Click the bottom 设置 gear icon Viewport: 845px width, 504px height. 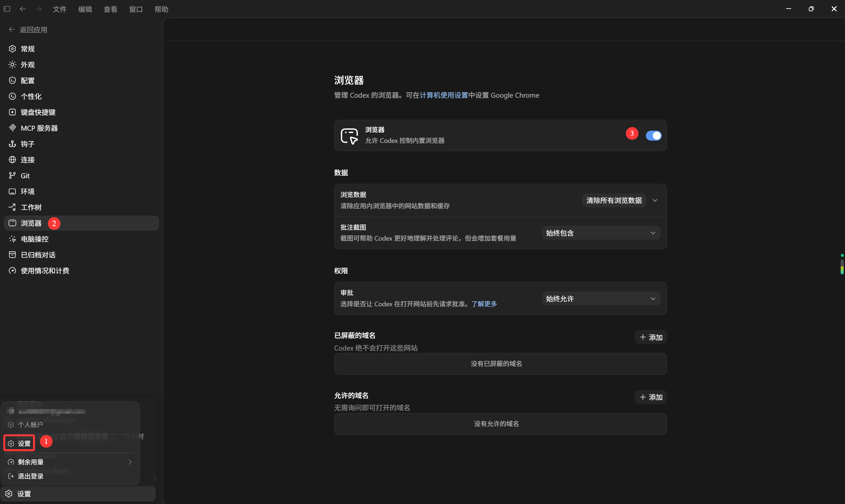[9, 494]
